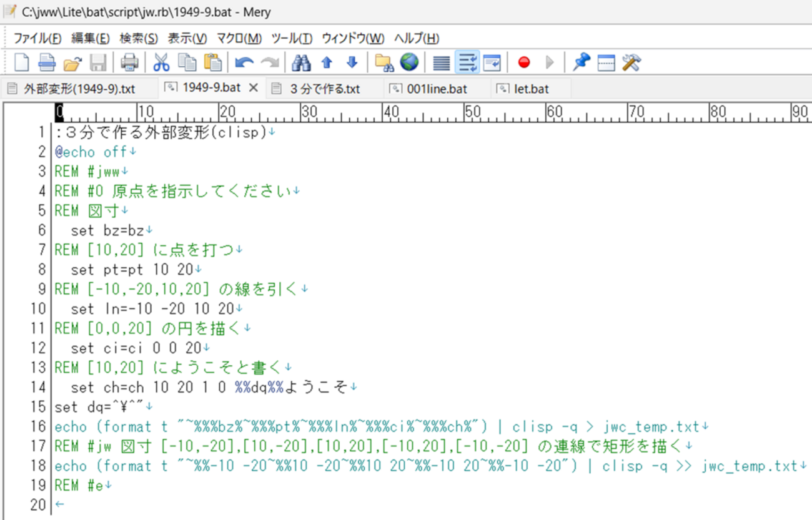Toggle no-wrap mode in toolbar
Image resolution: width=812 pixels, height=520 pixels.
(442, 62)
